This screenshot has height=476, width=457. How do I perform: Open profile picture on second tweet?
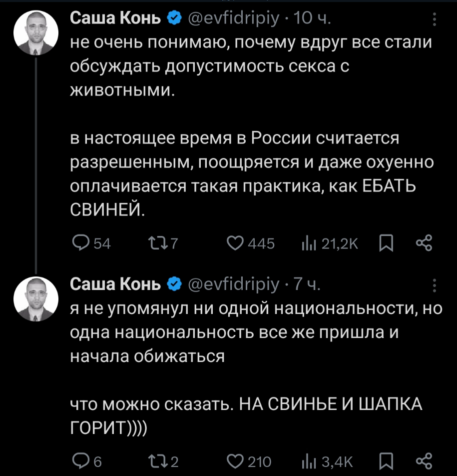point(37,298)
